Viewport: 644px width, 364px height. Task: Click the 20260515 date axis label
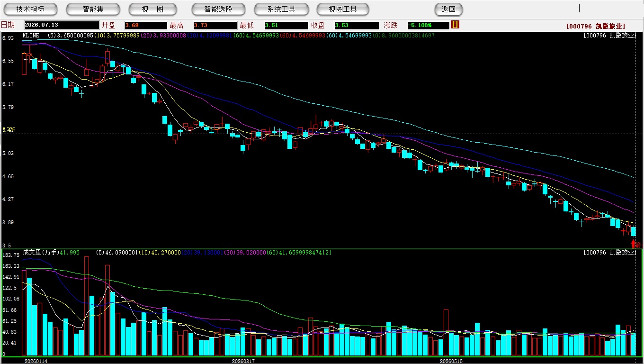click(451, 361)
